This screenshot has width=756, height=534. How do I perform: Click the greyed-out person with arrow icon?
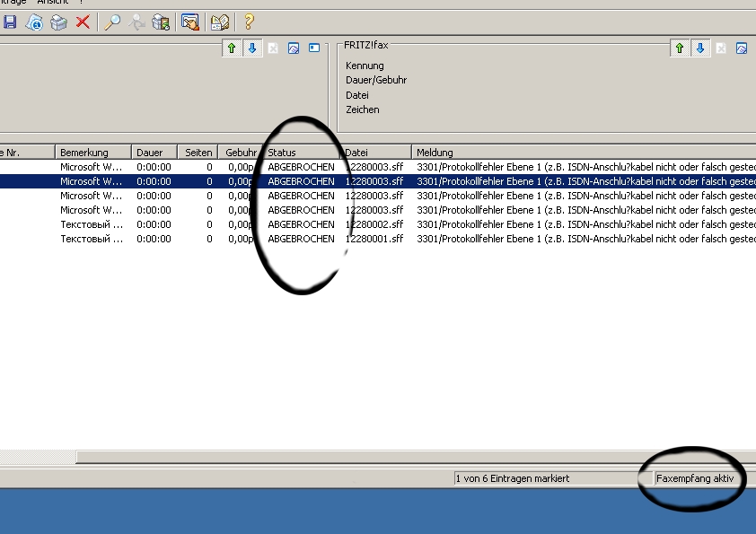pos(137,22)
